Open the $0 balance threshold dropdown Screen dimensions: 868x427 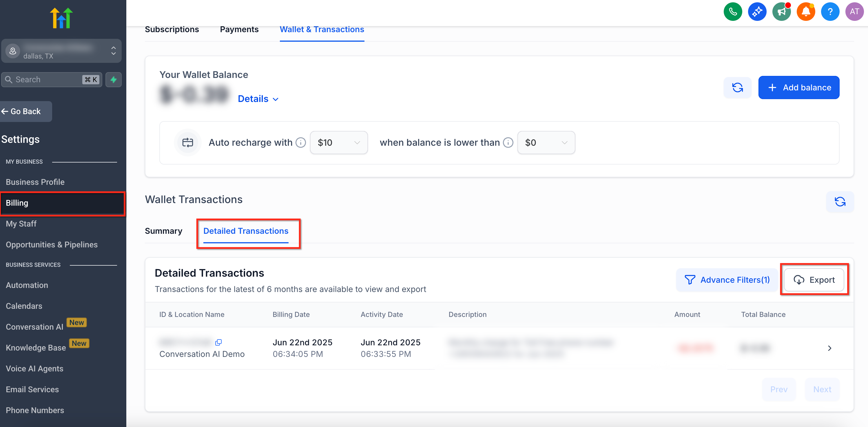(x=546, y=143)
